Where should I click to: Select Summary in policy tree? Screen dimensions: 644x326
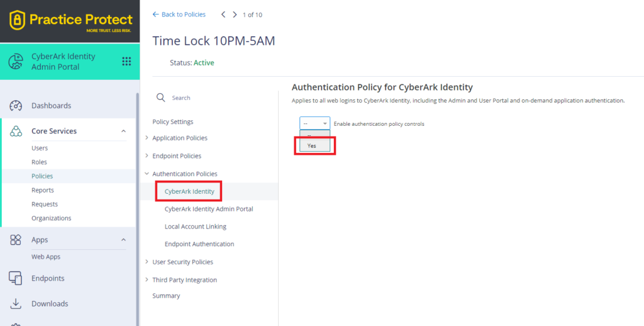pos(166,296)
